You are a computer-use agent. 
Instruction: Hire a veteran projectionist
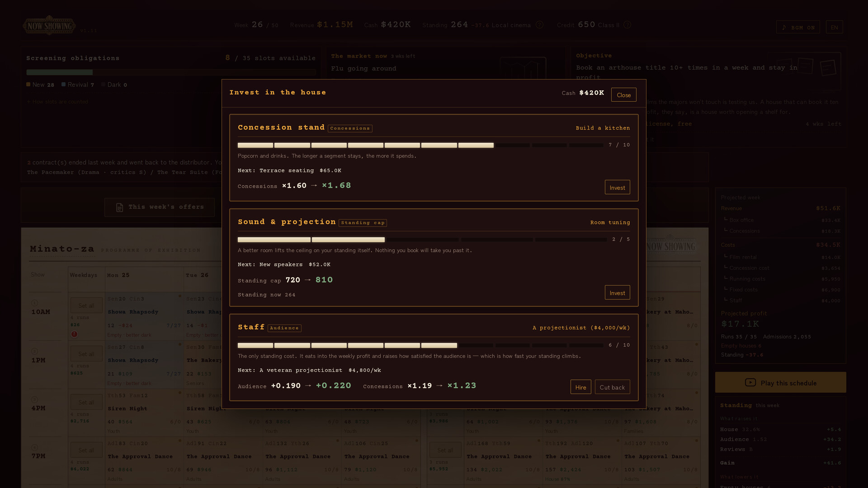(580, 387)
